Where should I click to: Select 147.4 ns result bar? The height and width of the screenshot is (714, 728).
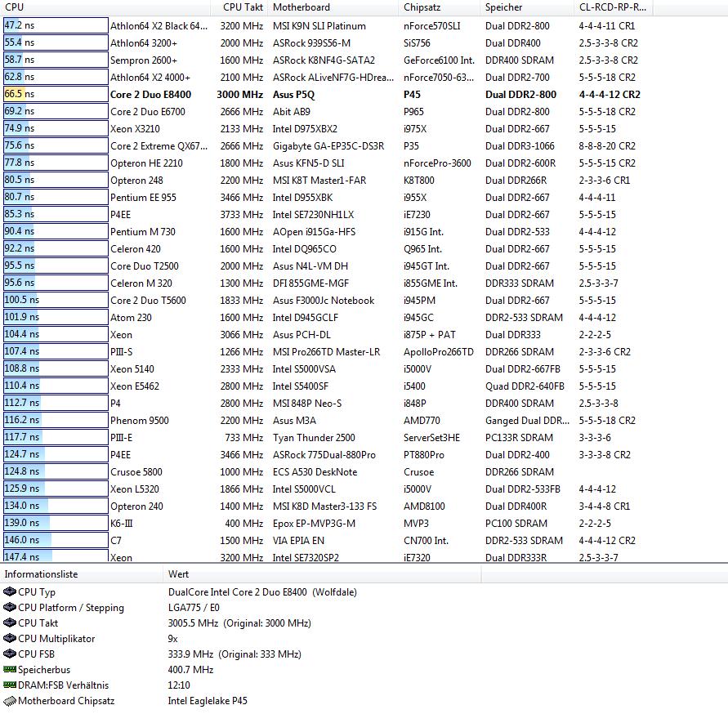pos(56,556)
